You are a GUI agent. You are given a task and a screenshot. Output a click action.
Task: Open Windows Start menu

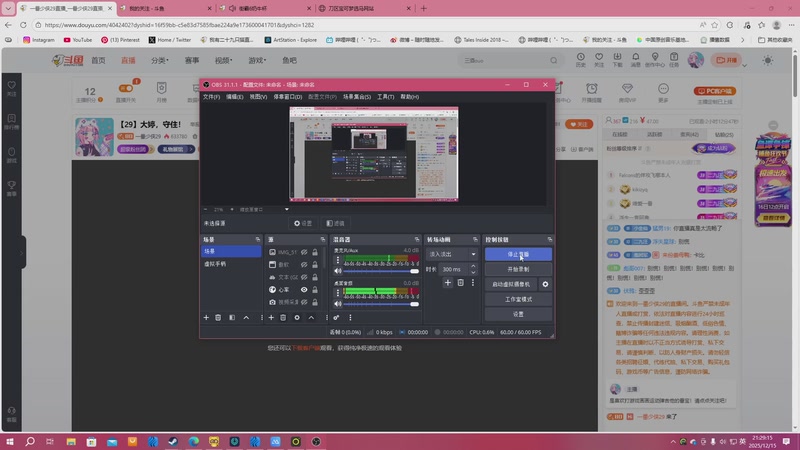pyautogui.click(x=10, y=441)
